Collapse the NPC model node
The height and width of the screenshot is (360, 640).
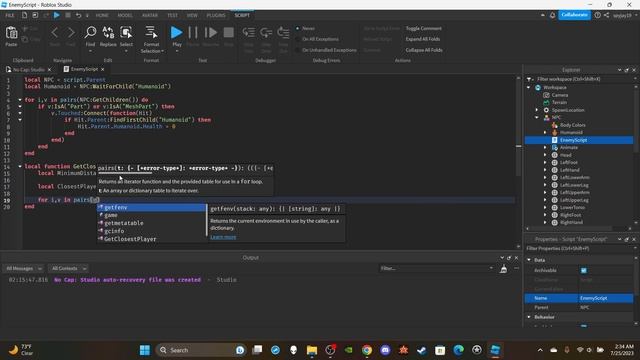537,118
